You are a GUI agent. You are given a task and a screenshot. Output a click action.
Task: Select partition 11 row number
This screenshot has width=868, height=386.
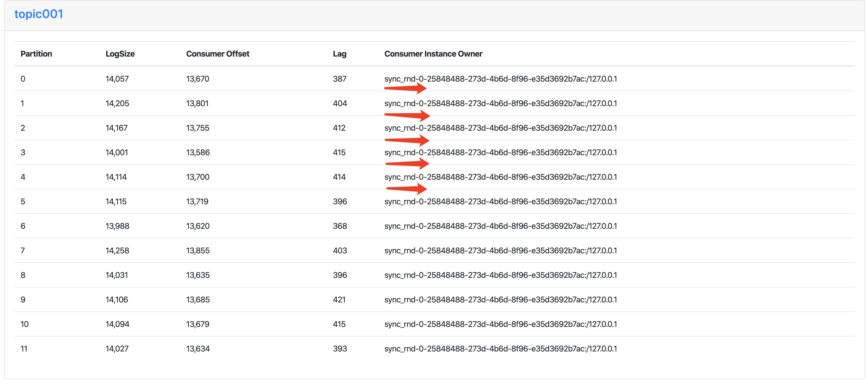(24, 349)
